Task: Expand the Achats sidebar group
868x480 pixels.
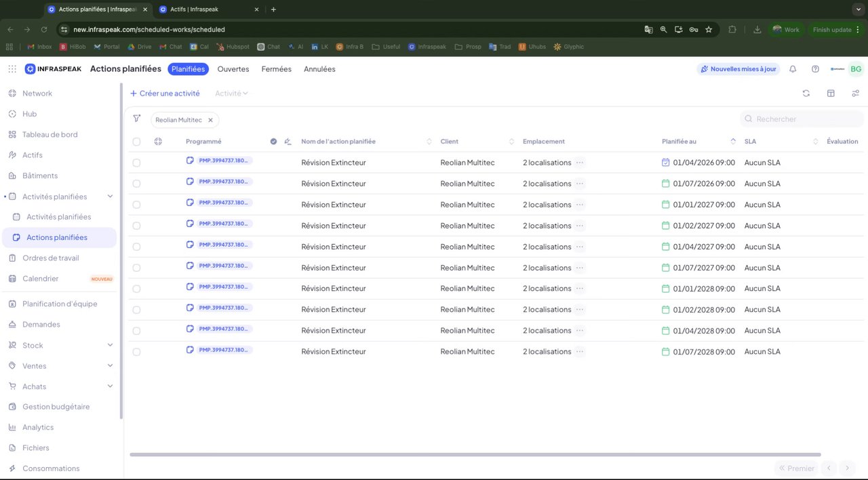Action: 111,386
